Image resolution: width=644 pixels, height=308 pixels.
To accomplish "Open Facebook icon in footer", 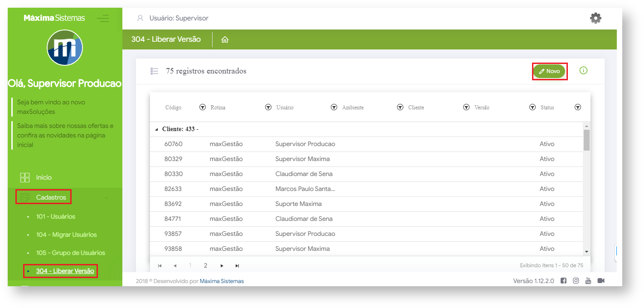I will pyautogui.click(x=563, y=281).
